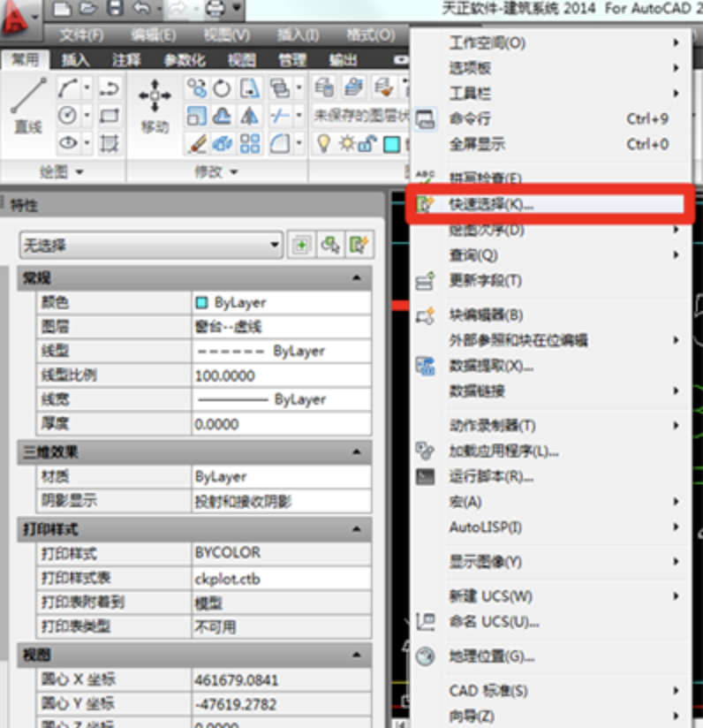Image resolution: width=703 pixels, height=728 pixels.
Task: Click the 打印样式表 value ckplot.ctb
Action: 281,579
